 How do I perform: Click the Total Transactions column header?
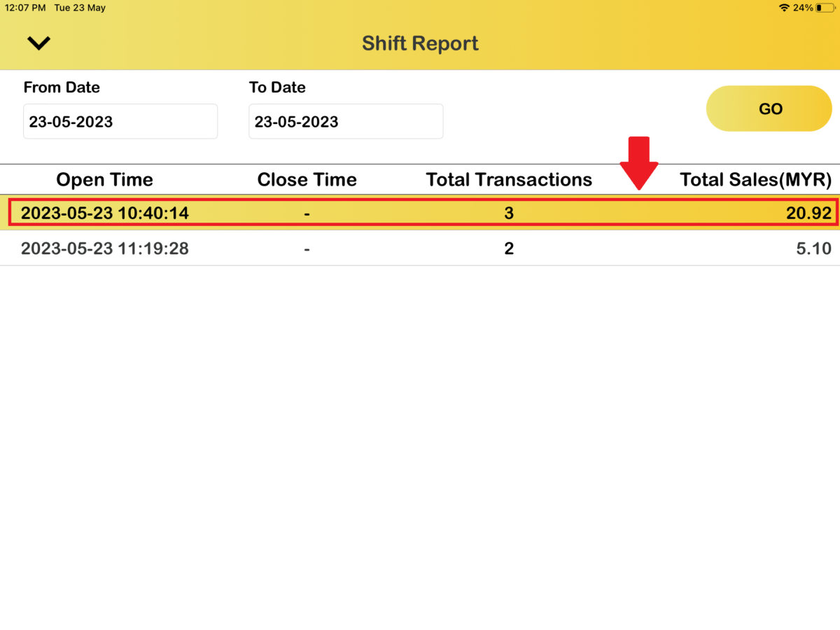coord(509,179)
